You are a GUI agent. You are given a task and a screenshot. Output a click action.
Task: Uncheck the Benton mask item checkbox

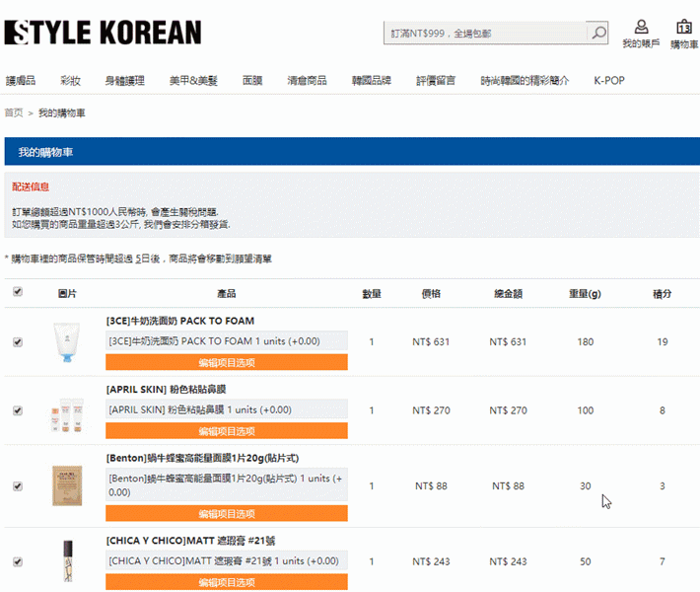[18, 486]
